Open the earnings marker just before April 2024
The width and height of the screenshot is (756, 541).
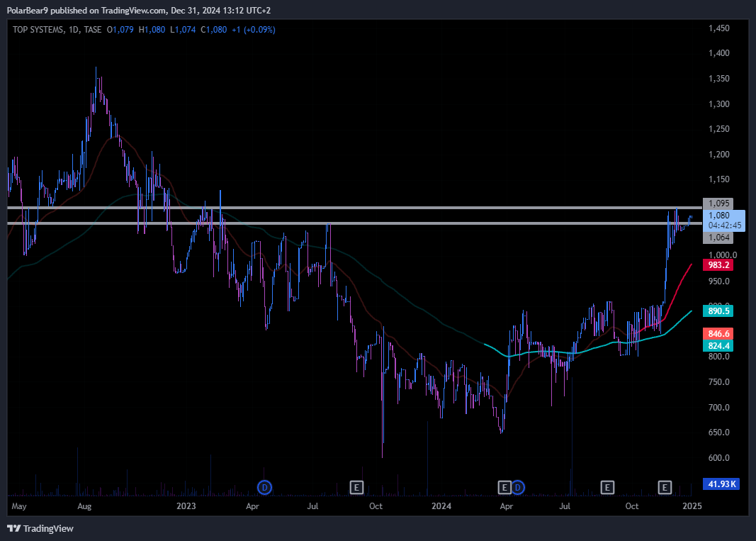coord(504,487)
